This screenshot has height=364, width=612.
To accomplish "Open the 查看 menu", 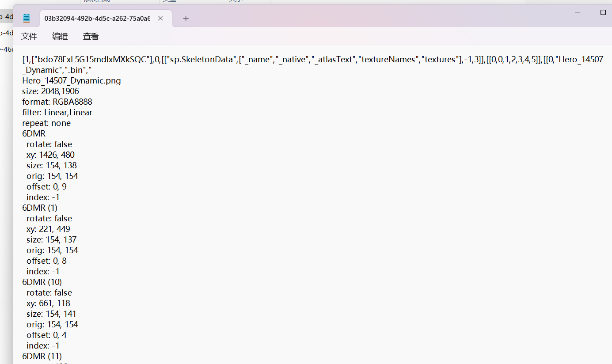I will (91, 37).
